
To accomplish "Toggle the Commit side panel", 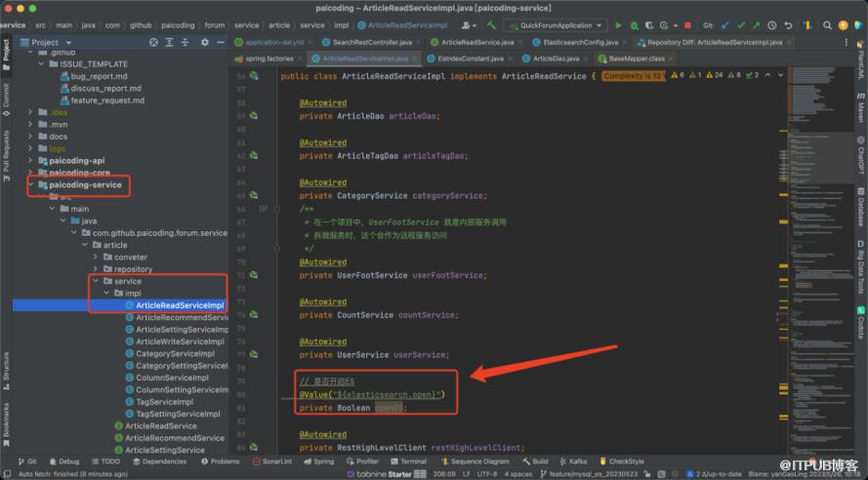I will [x=6, y=96].
